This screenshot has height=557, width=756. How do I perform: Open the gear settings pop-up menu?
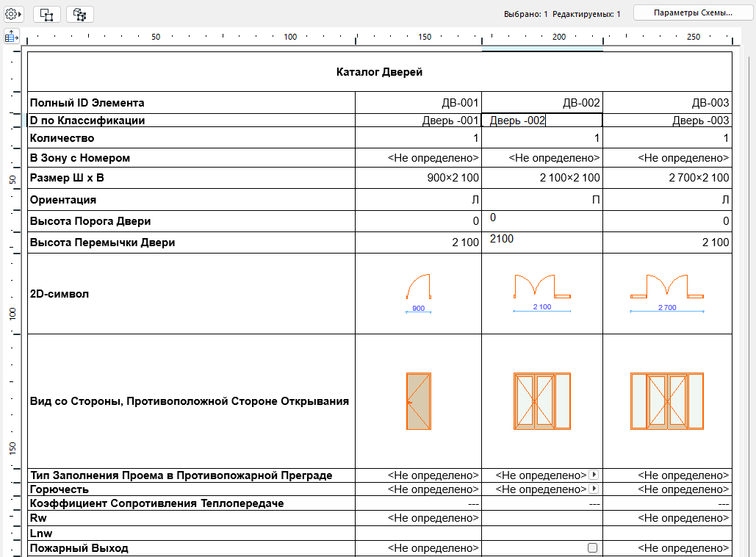pyautogui.click(x=14, y=14)
